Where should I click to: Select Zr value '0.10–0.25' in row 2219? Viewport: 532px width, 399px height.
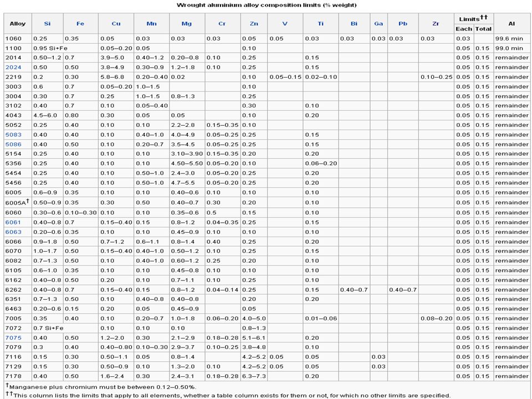(436, 77)
